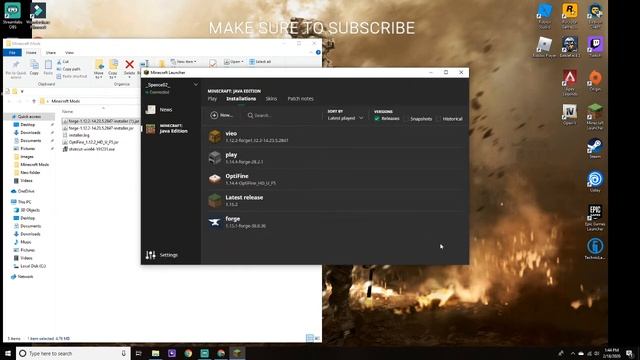Open the Sort by Latest played dropdown
Screen dimensions: 640x360
click(x=345, y=118)
